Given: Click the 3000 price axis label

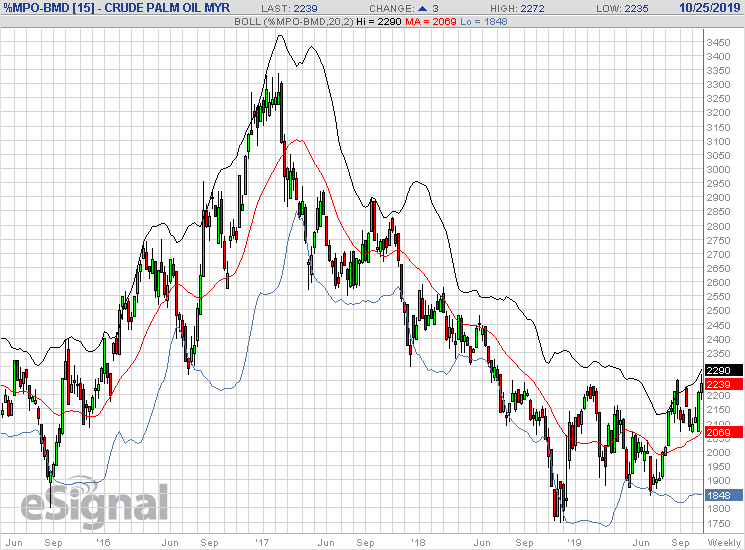Looking at the screenshot, I should pyautogui.click(x=718, y=170).
